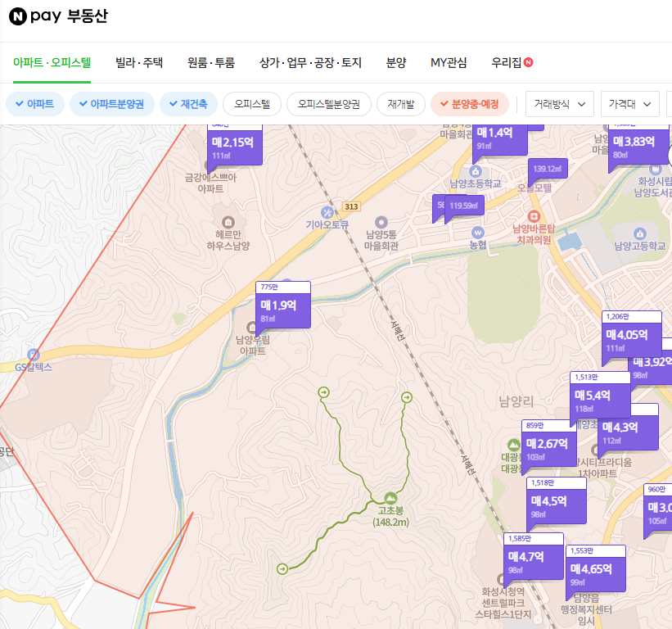Switch to the 빌라·주택 tab
The image size is (672, 629).
(x=139, y=62)
